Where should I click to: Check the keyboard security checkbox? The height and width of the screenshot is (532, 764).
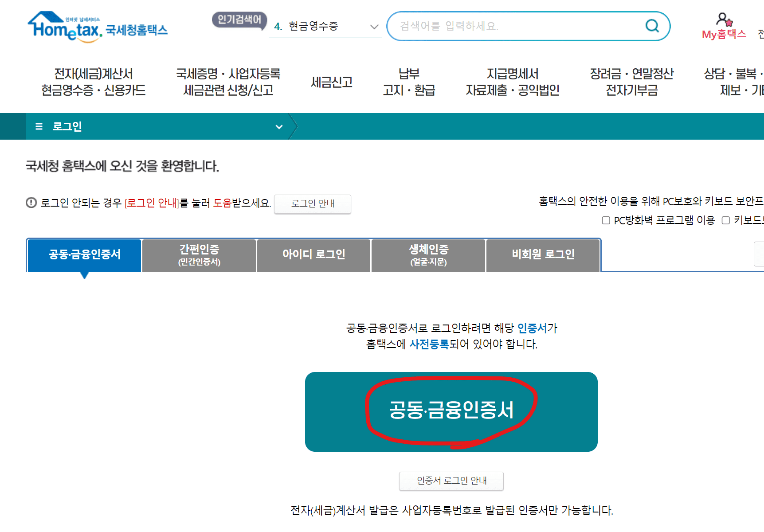[x=726, y=220]
